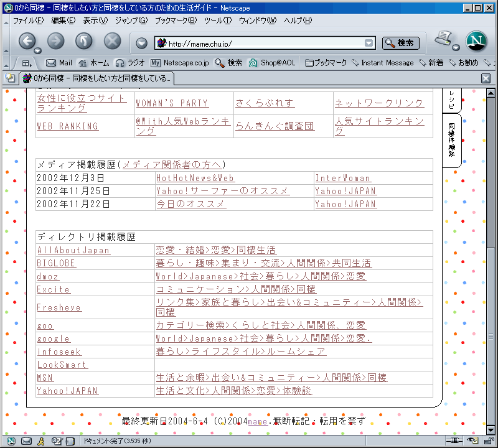
Task: Open the Fresheye directory link
Action: (x=59, y=307)
